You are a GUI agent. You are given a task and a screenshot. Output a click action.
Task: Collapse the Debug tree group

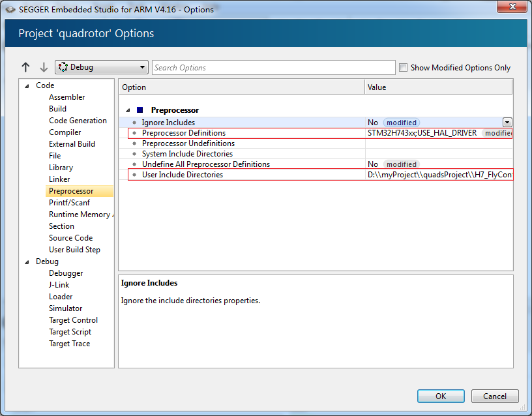(27, 262)
